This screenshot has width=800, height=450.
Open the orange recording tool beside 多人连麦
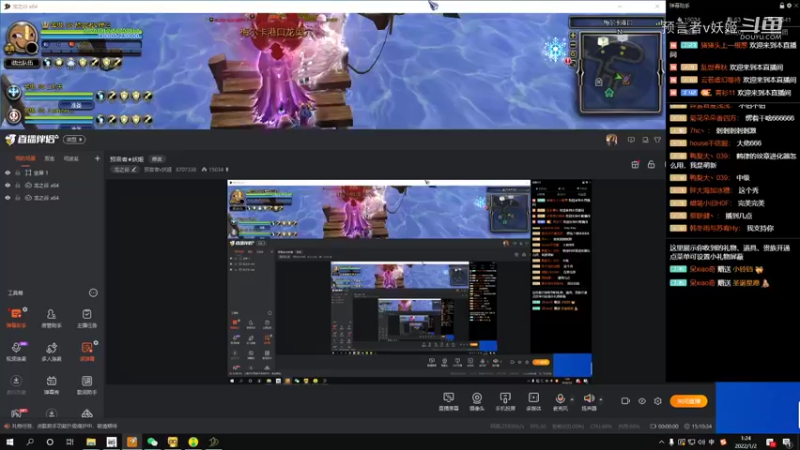click(x=87, y=351)
